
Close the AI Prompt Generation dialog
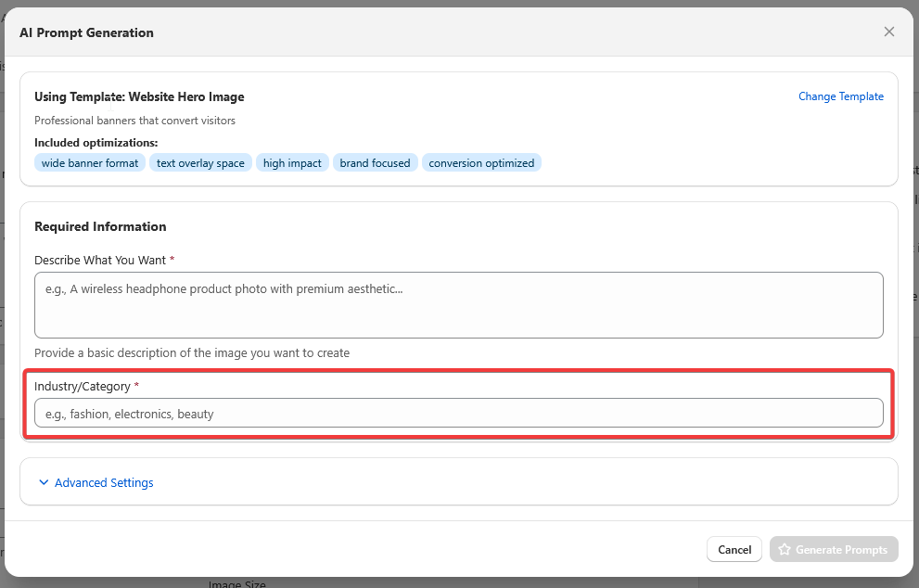(888, 32)
